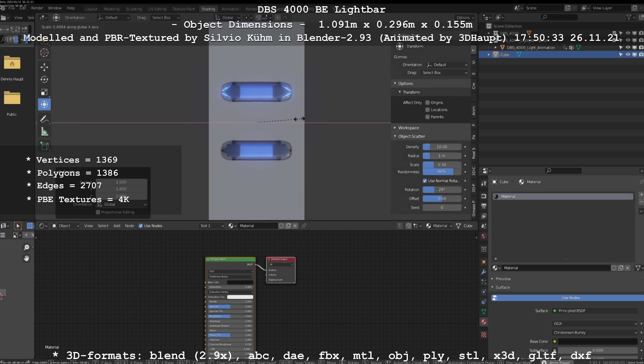Image resolution: width=644 pixels, height=364 pixels.
Task: Select the Measure tool
Action: 44,131
